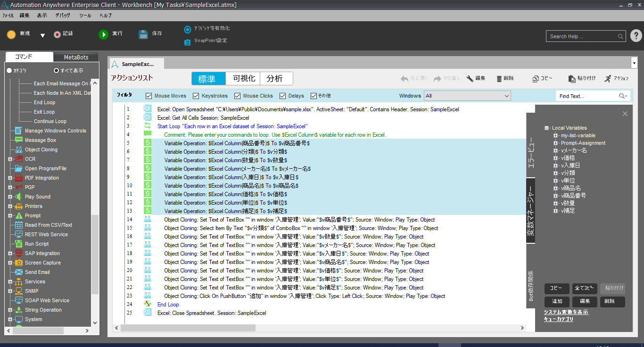The width and height of the screenshot is (644, 347).
Task: Click the Excel icon on line 1
Action: (x=147, y=109)
